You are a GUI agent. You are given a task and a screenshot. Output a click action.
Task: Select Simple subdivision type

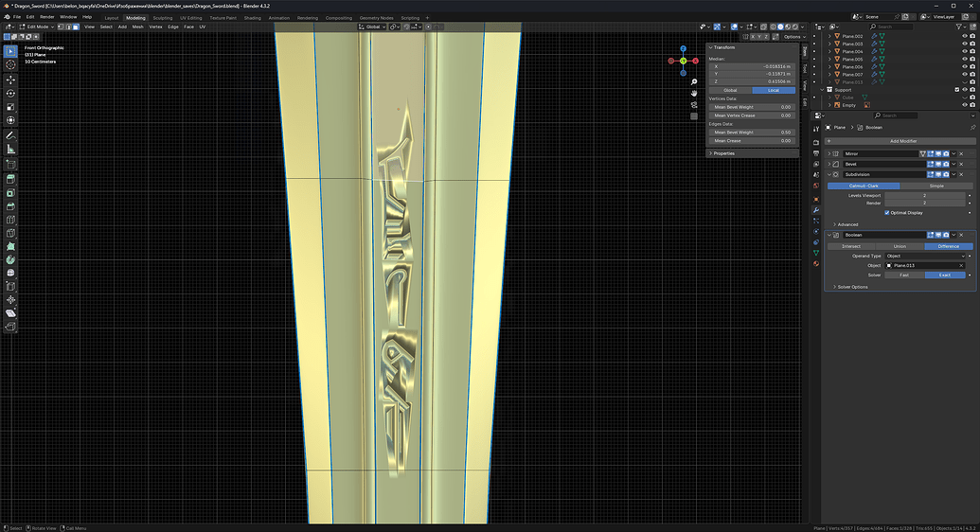point(936,186)
